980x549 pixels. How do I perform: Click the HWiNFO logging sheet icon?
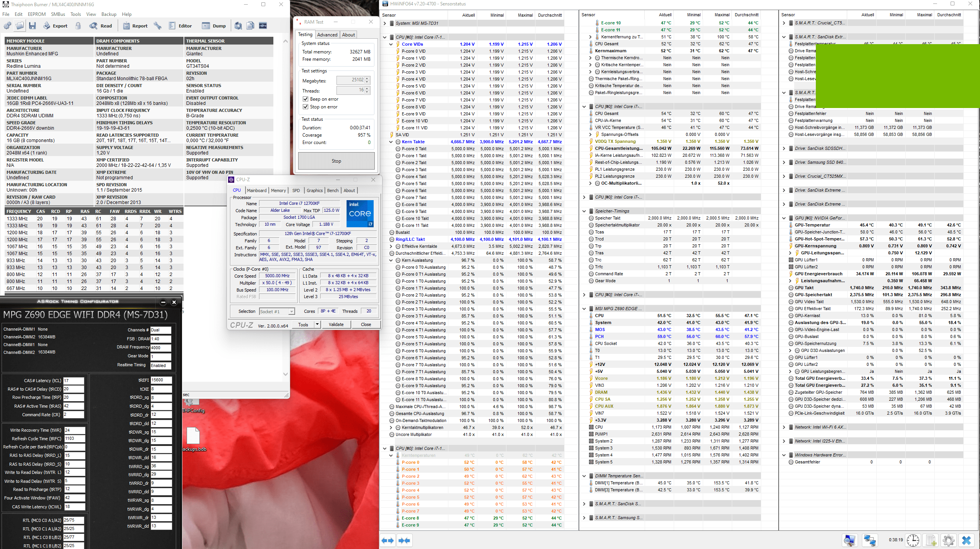coord(930,540)
